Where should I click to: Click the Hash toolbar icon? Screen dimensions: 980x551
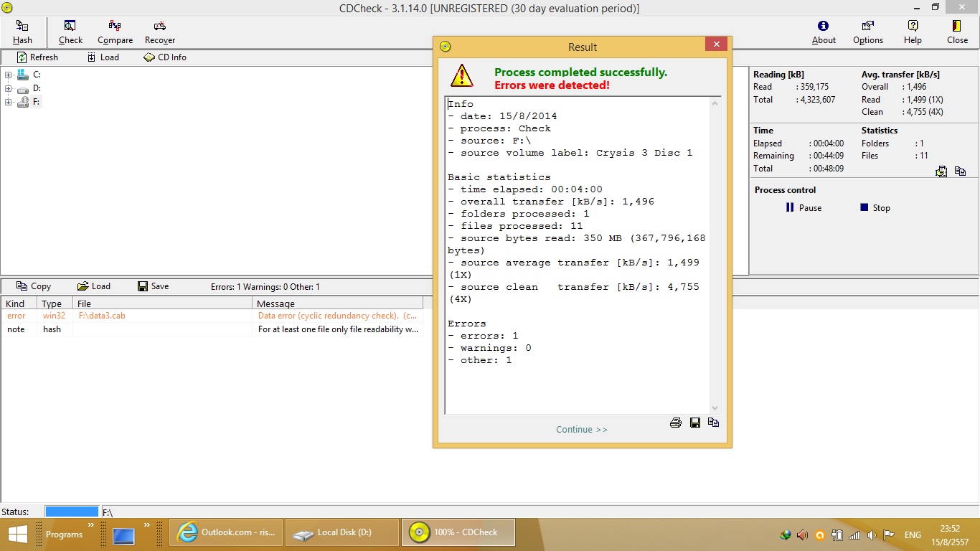[x=22, y=32]
